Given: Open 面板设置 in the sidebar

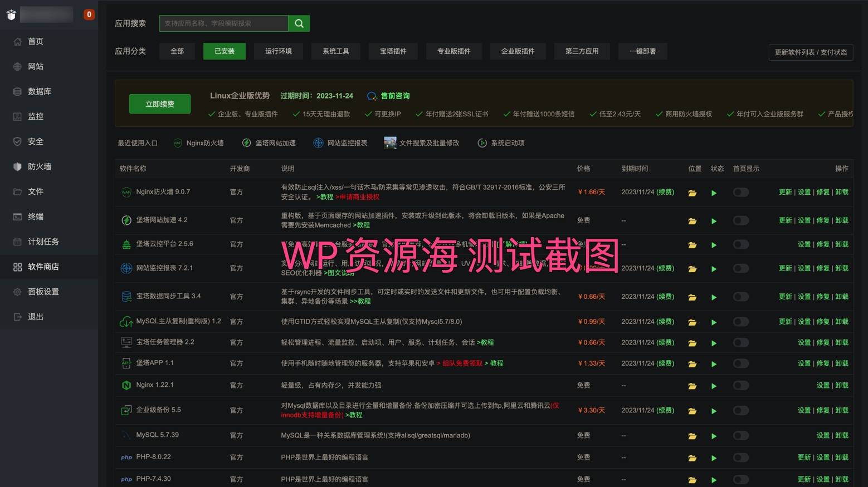Looking at the screenshot, I should coord(43,292).
